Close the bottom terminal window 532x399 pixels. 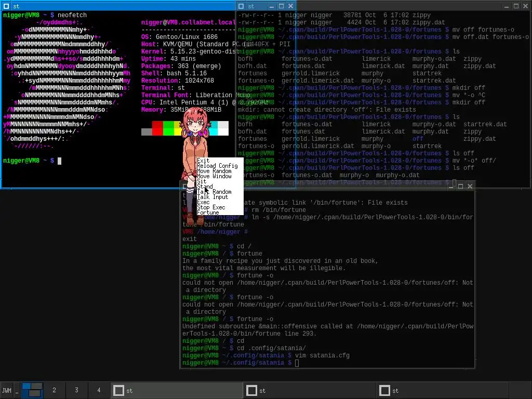pyautogui.click(x=470, y=187)
